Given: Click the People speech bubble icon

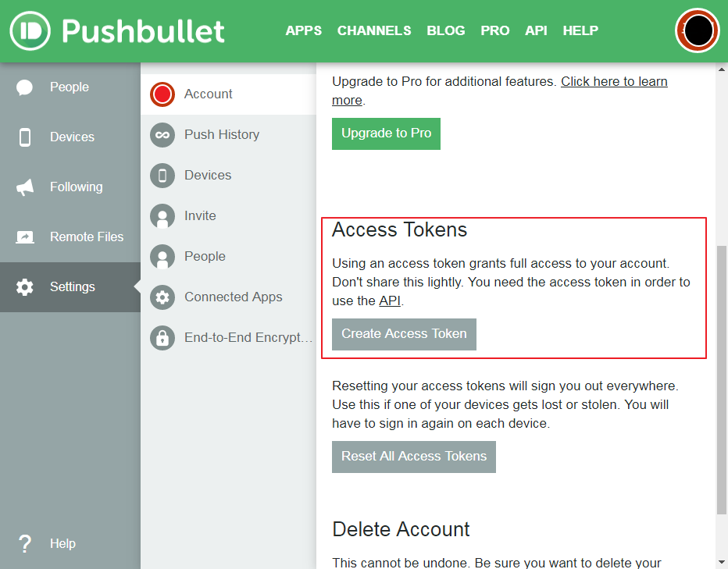Looking at the screenshot, I should [x=25, y=87].
